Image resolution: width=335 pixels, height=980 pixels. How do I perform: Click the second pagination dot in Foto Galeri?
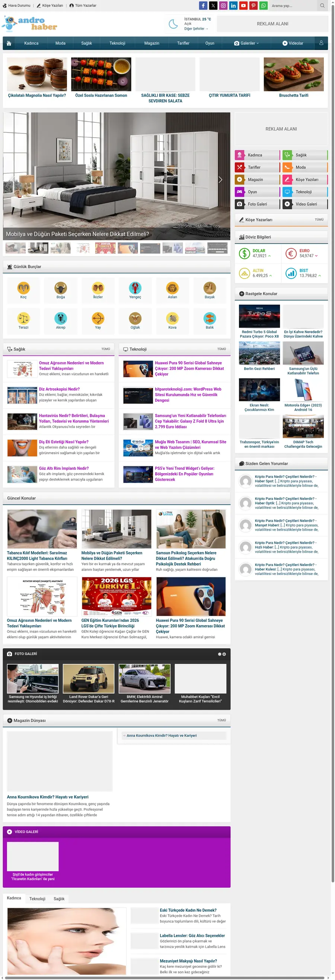pyautogui.click(x=224, y=654)
